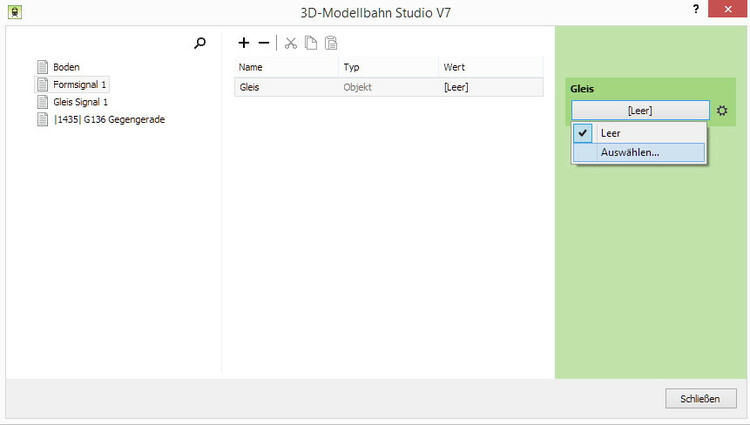Click the search magnifier icon
The image size is (750, 425).
click(x=200, y=43)
